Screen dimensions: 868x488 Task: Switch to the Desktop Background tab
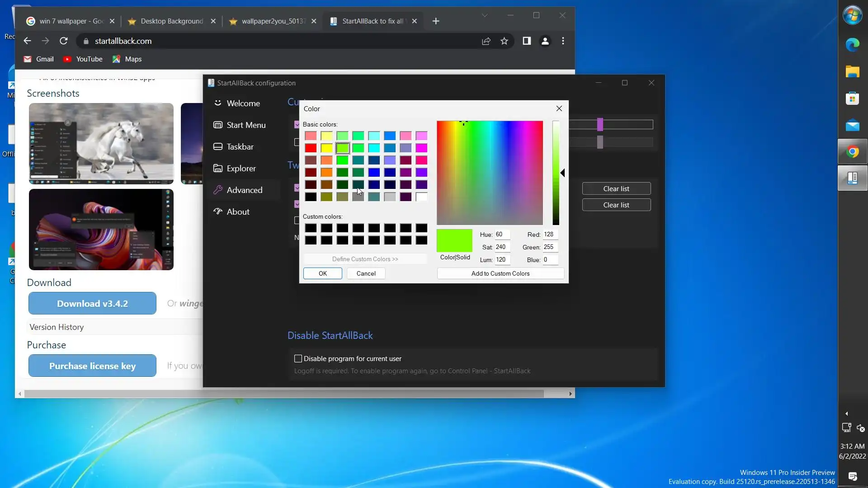tap(172, 21)
